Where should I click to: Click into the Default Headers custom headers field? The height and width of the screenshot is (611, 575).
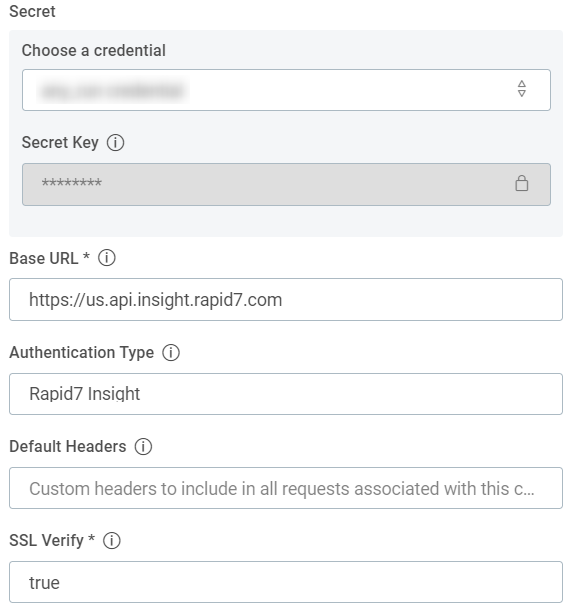click(286, 488)
